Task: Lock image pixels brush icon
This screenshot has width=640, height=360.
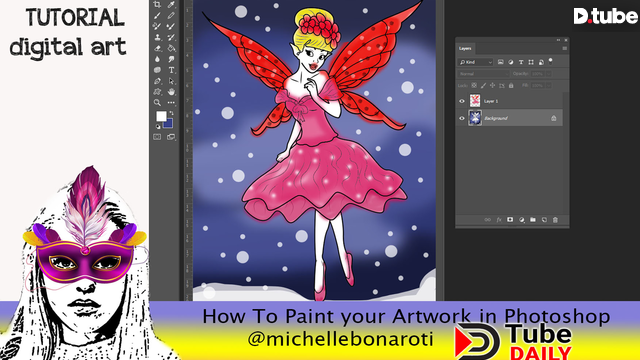Action: [483, 85]
